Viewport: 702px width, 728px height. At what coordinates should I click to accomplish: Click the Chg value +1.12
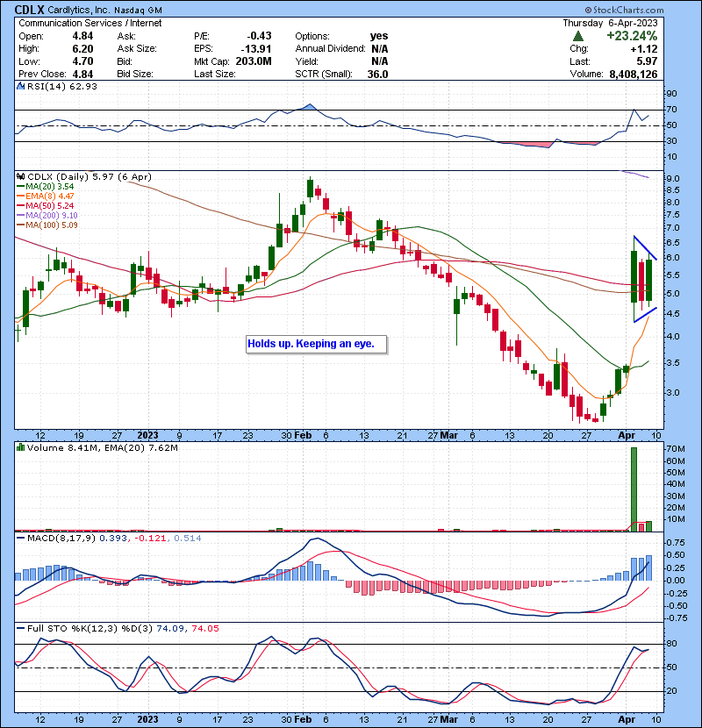pyautogui.click(x=644, y=49)
